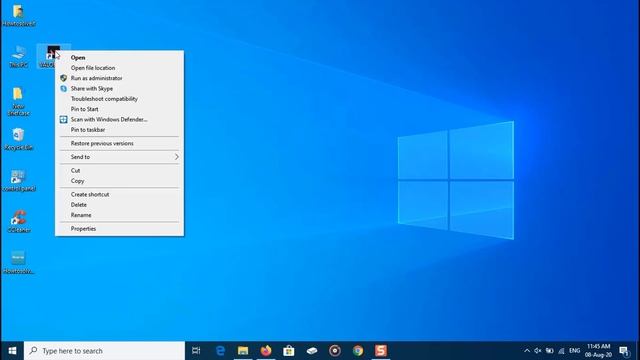Screen dimensions: 640x360
Task: Select the bottom-most desktop icon
Action: (x=18, y=262)
